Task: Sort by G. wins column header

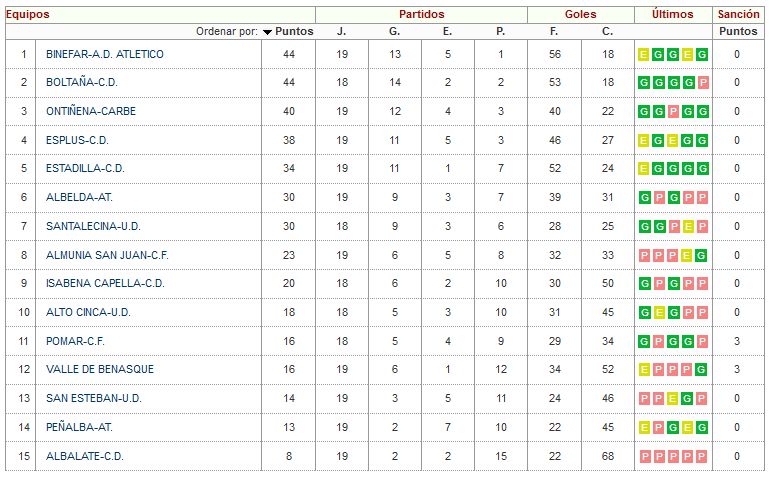Action: pos(394,31)
